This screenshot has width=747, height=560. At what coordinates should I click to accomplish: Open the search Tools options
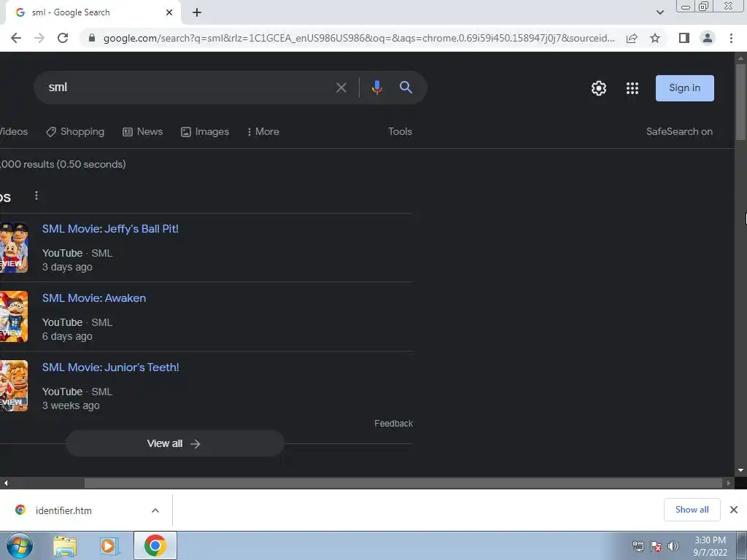tap(400, 131)
